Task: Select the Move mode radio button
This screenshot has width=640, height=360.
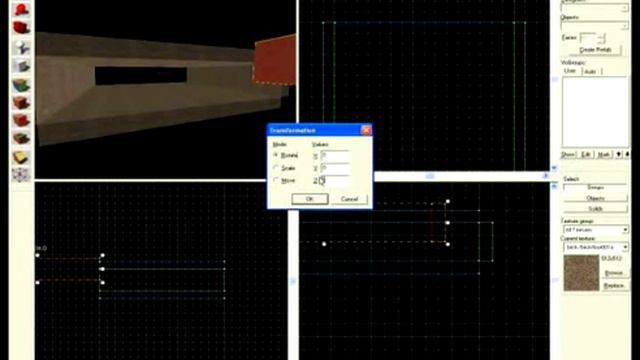Action: [x=276, y=180]
